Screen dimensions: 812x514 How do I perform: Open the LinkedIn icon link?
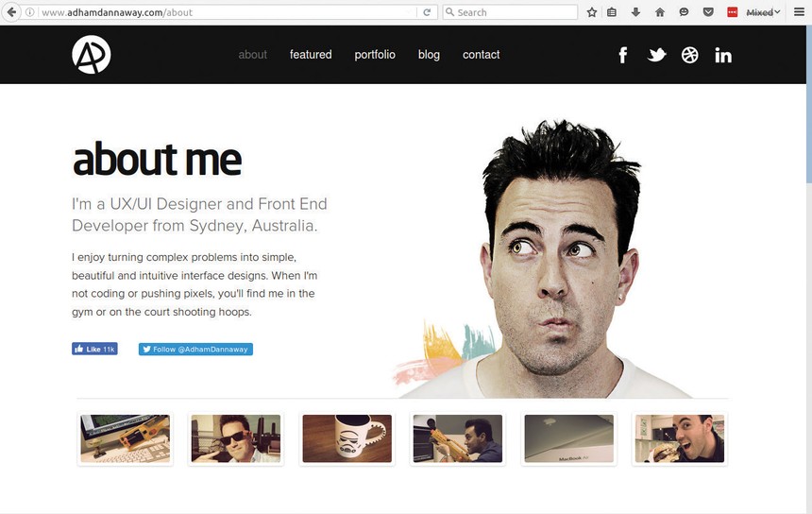(723, 55)
